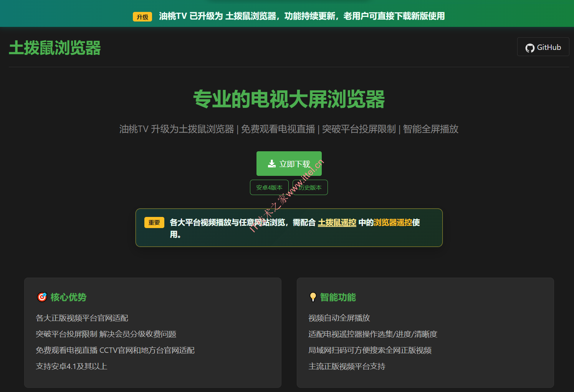Click 各大正版视频平台官网适配 list item
Screen dimensions: 574x392
coord(82,318)
